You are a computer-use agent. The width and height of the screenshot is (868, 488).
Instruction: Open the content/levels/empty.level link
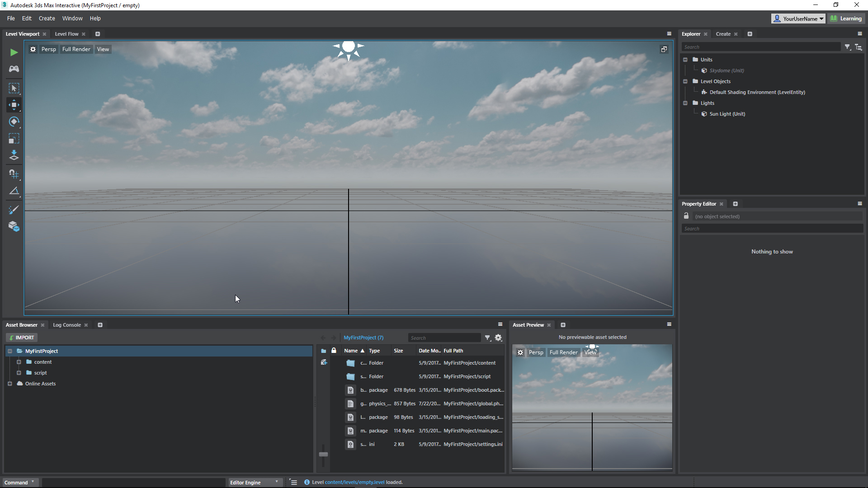[354, 482]
